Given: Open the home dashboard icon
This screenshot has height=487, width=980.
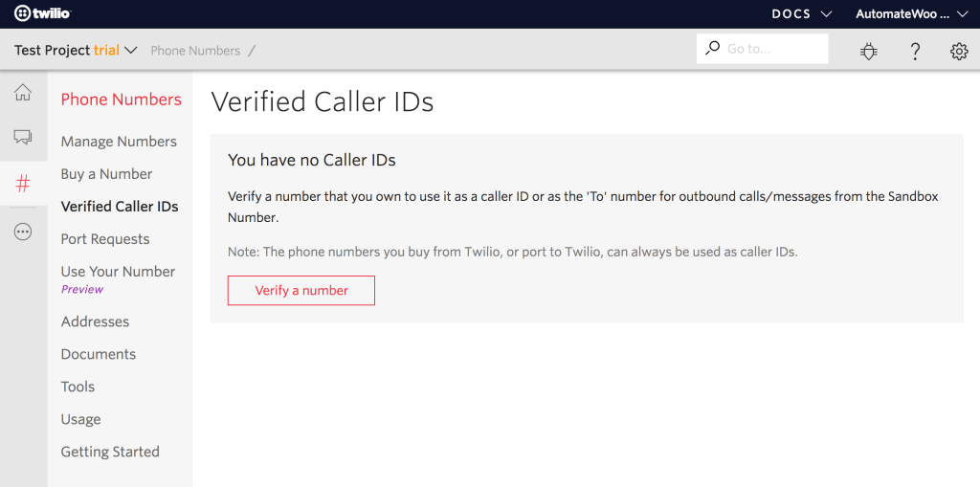Looking at the screenshot, I should coord(23,93).
